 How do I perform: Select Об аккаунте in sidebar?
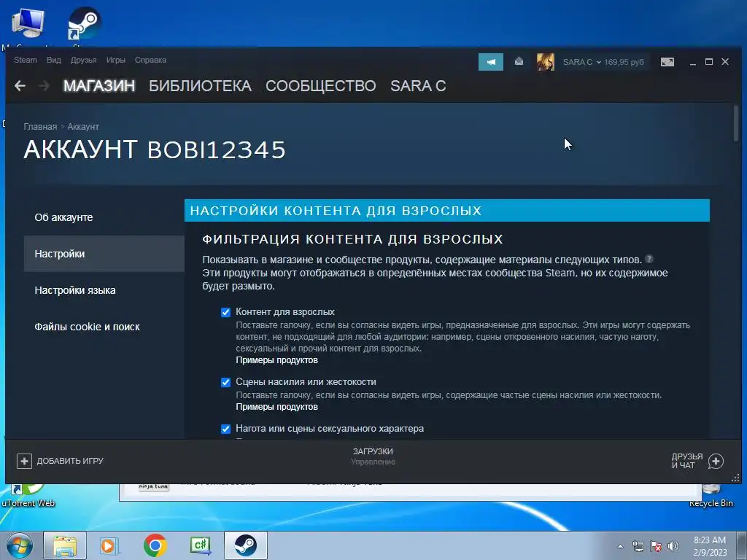(x=104, y=217)
